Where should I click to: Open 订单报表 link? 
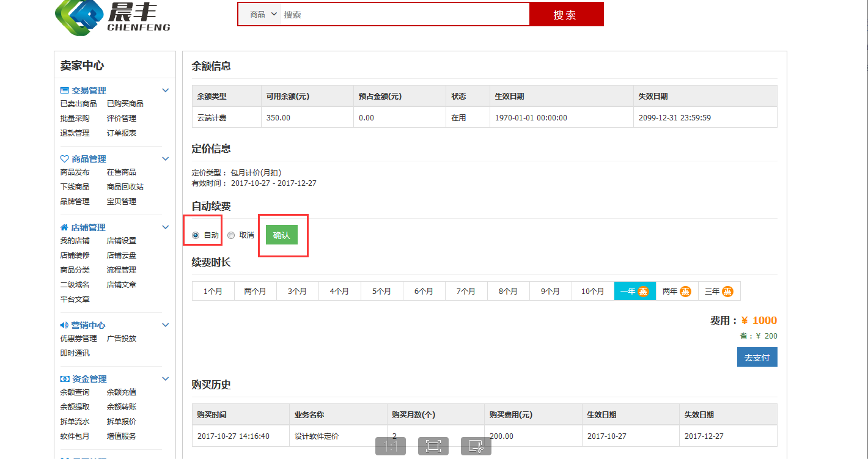[122, 133]
